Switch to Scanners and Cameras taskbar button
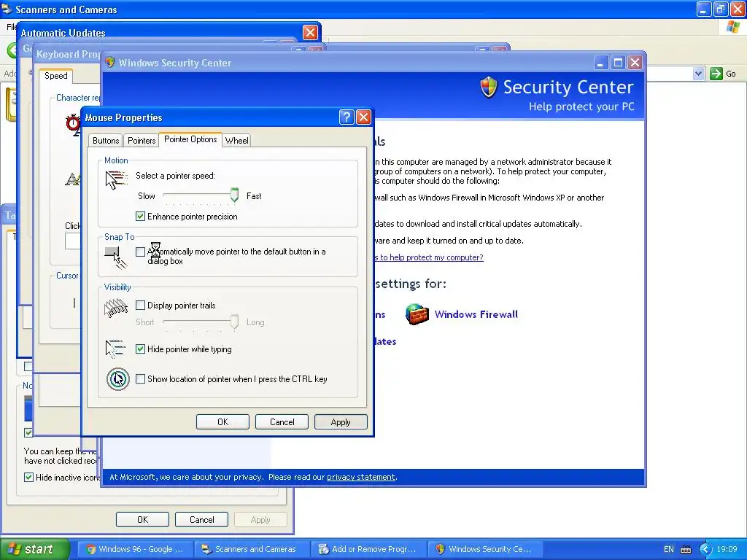 (252, 549)
